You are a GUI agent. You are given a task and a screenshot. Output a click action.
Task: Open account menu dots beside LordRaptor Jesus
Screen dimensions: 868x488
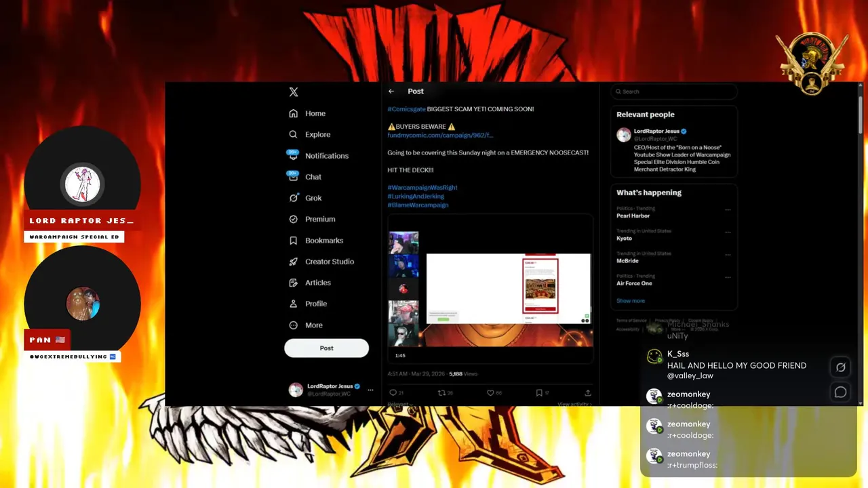(x=370, y=390)
